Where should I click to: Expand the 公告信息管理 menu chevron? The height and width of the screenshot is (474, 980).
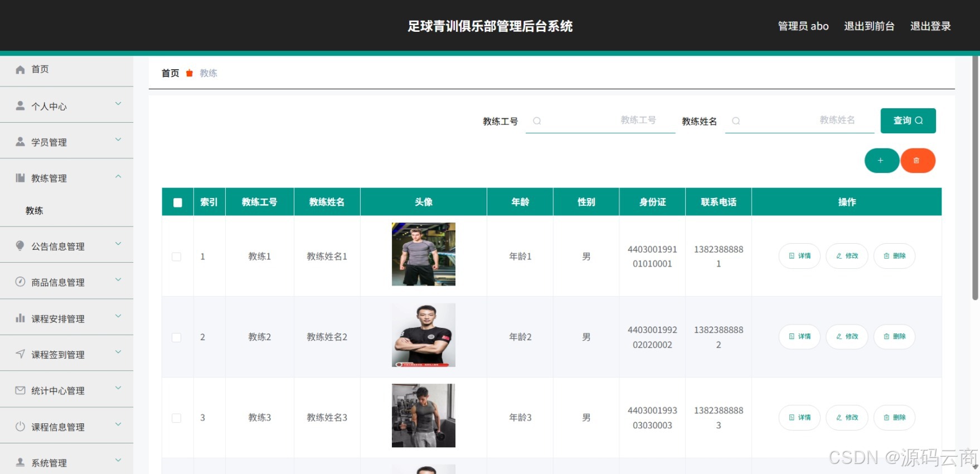[118, 244]
